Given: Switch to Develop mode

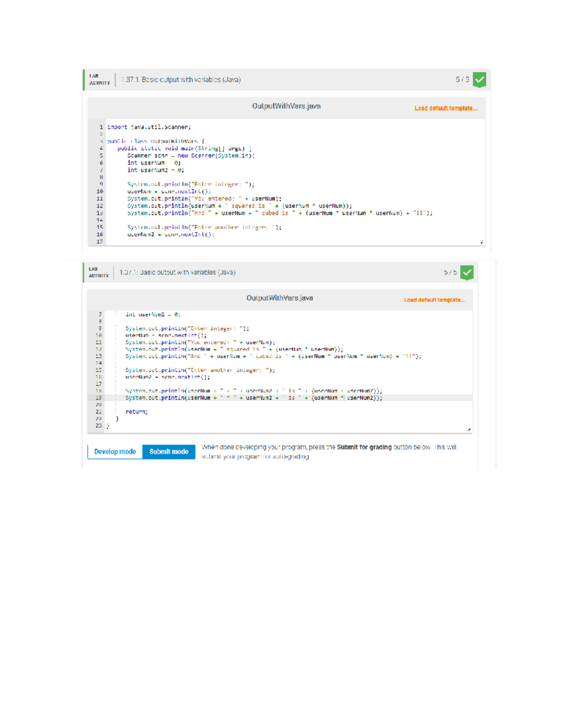Looking at the screenshot, I should pyautogui.click(x=115, y=451).
